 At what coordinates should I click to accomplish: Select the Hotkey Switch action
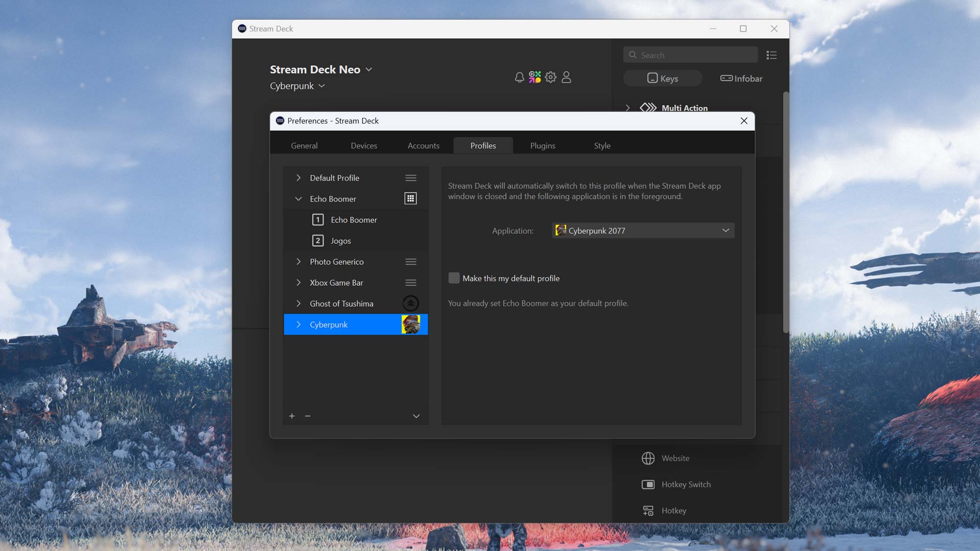(686, 484)
